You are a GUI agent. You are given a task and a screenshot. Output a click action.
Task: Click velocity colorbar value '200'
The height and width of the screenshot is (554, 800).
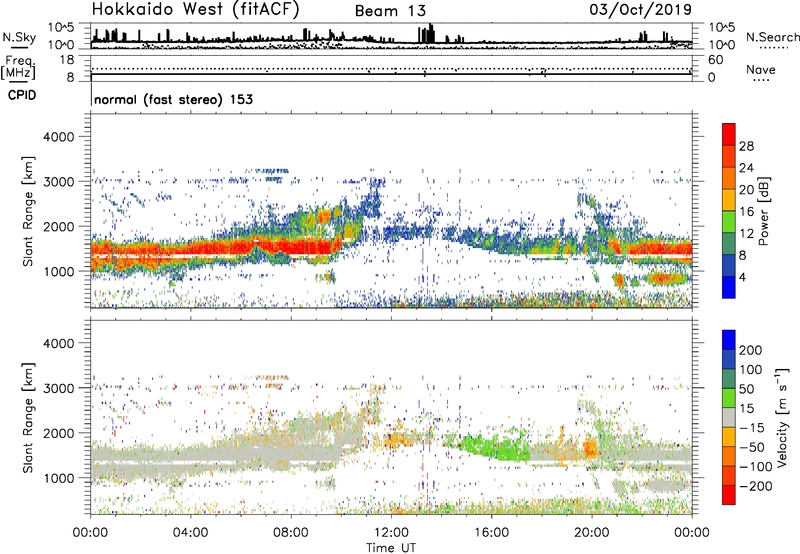(x=751, y=350)
